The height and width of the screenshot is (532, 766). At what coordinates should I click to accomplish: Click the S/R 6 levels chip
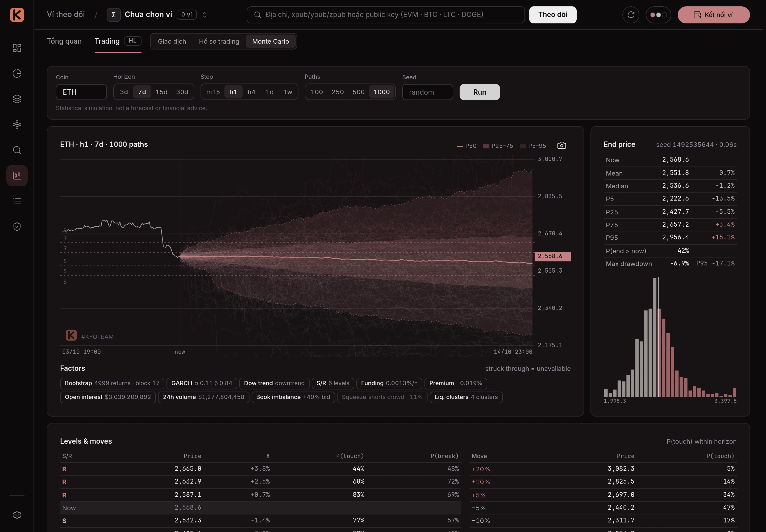click(333, 383)
